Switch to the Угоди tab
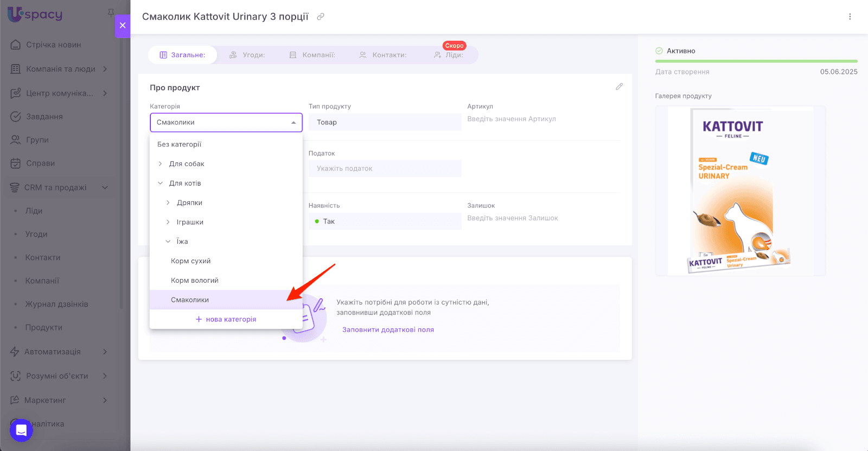The height and width of the screenshot is (451, 868). (x=247, y=55)
